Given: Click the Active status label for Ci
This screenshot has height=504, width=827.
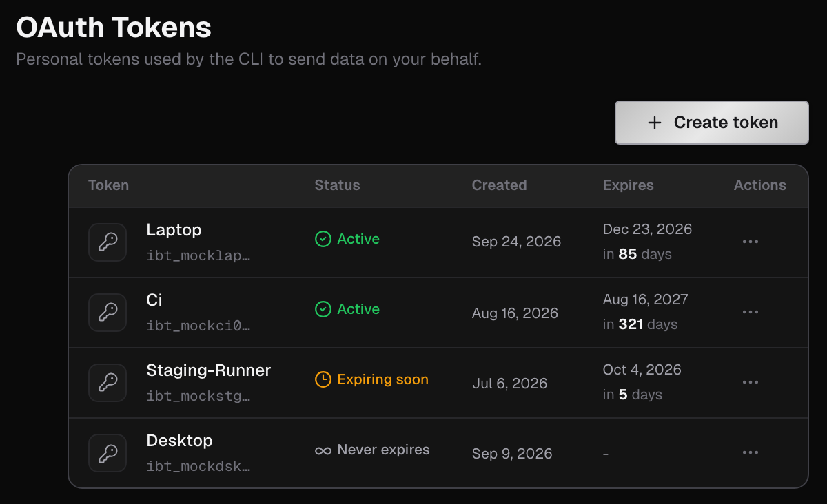Looking at the screenshot, I should (x=358, y=309).
